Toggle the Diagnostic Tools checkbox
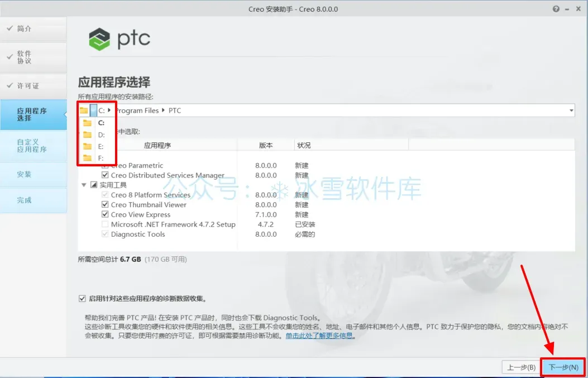This screenshot has height=378, width=588. click(x=105, y=234)
